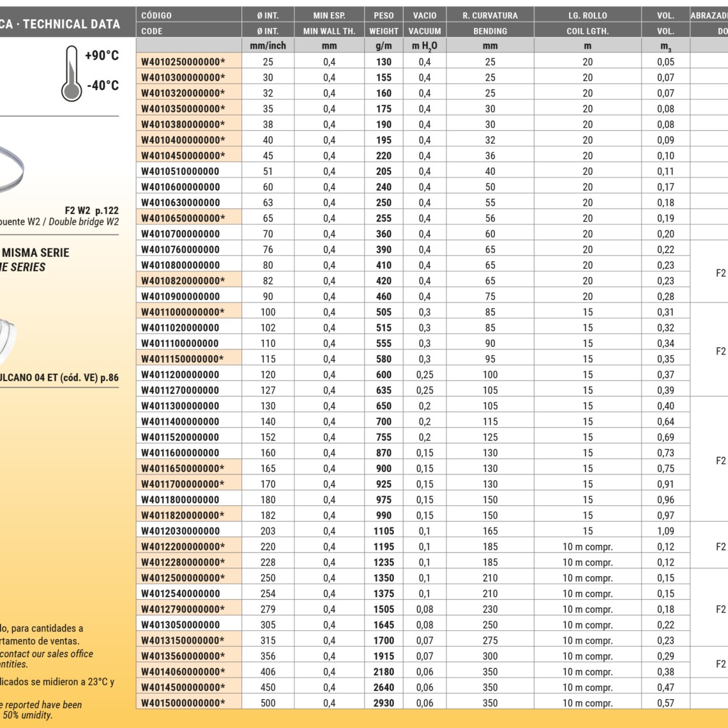Click the mm/inch unit cell
Viewport: 728px width, 728px height.
tap(268, 45)
